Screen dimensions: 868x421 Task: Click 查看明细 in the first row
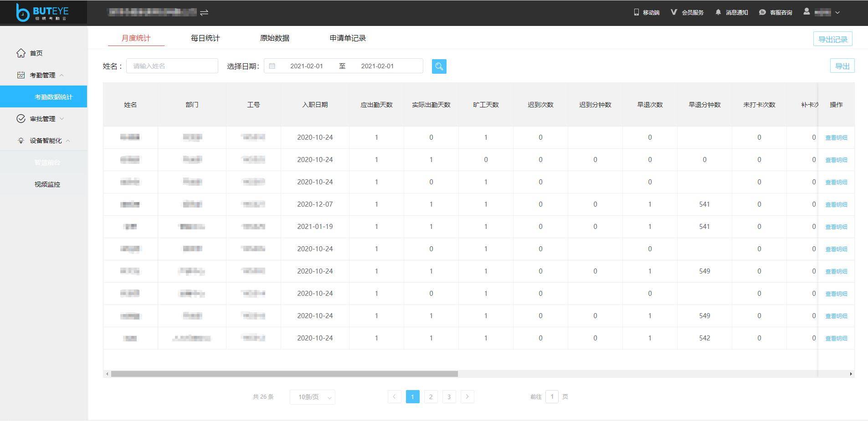836,137
